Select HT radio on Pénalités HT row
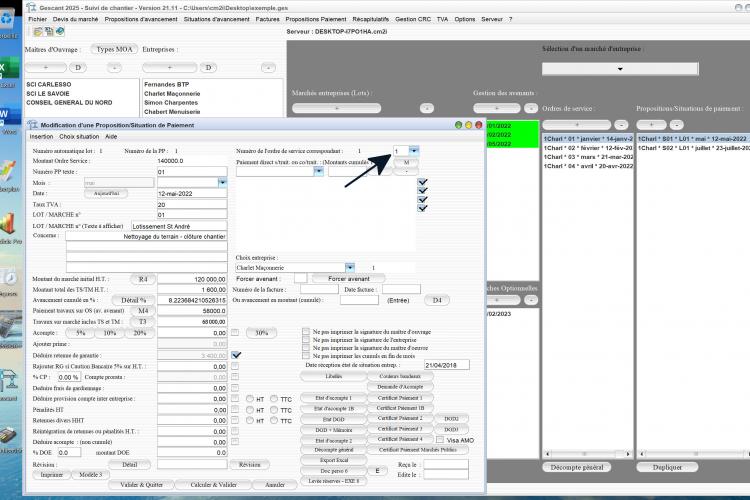Viewport: 750px width, 500px height. coord(250,410)
